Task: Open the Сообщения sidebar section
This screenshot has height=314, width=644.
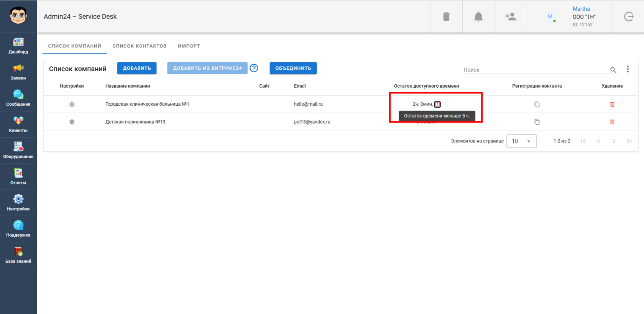Action: [x=18, y=98]
